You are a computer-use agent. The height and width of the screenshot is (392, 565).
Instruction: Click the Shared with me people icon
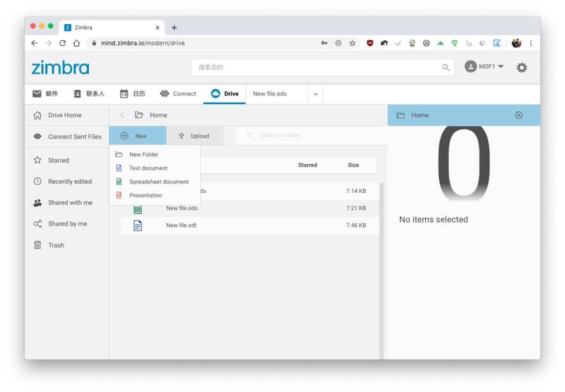coord(38,203)
